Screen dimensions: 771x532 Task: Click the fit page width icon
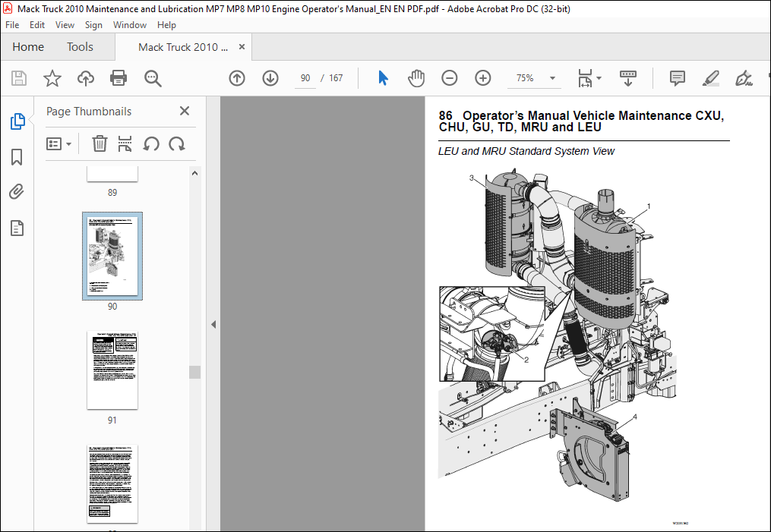pos(585,78)
